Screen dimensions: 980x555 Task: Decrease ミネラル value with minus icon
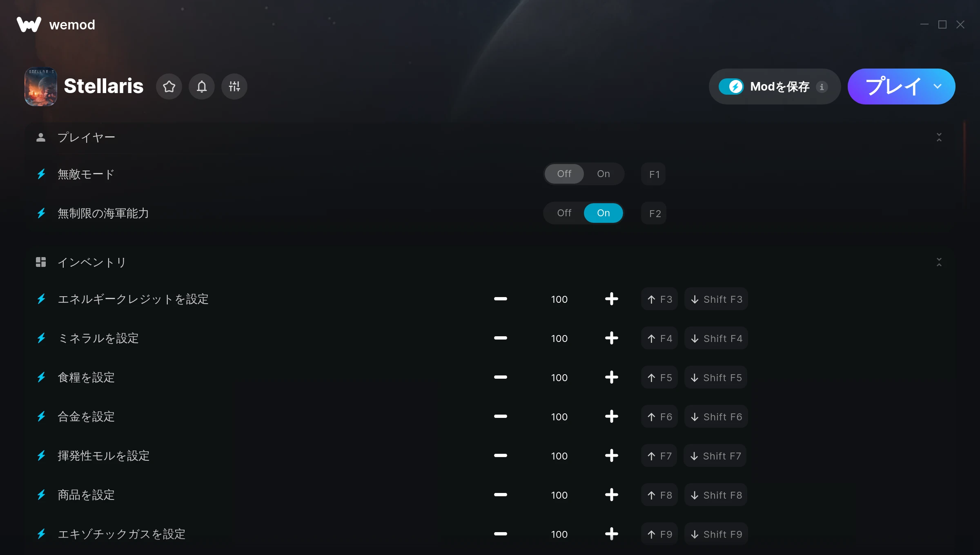[x=500, y=338]
